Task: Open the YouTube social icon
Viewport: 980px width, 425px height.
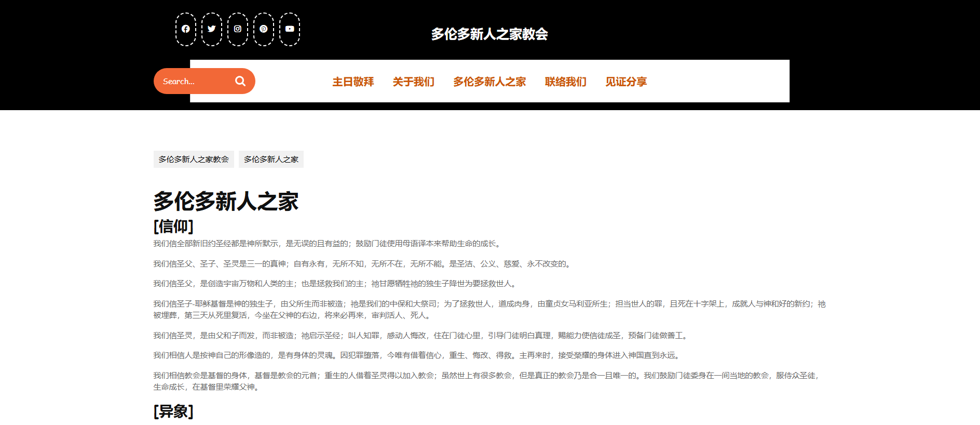Action: 290,29
